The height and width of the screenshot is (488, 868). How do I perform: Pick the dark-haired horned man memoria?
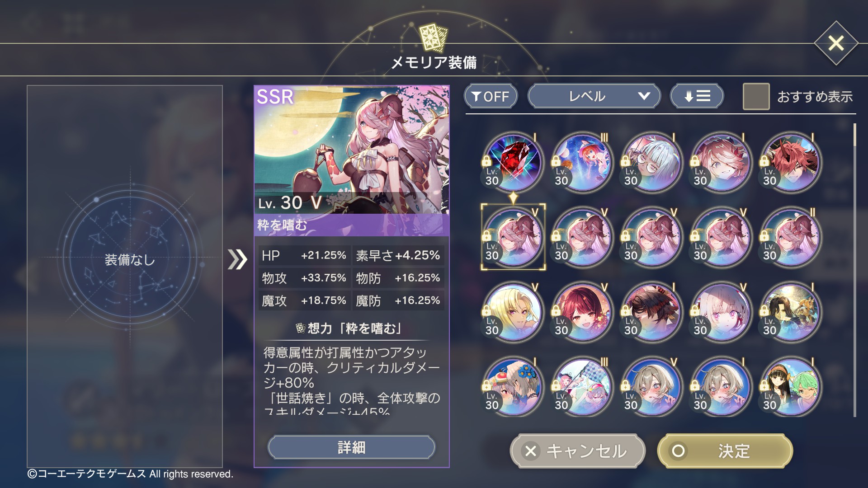[652, 312]
